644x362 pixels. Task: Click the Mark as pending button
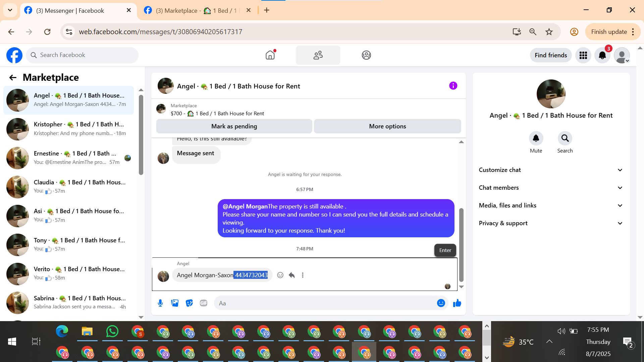pyautogui.click(x=234, y=126)
